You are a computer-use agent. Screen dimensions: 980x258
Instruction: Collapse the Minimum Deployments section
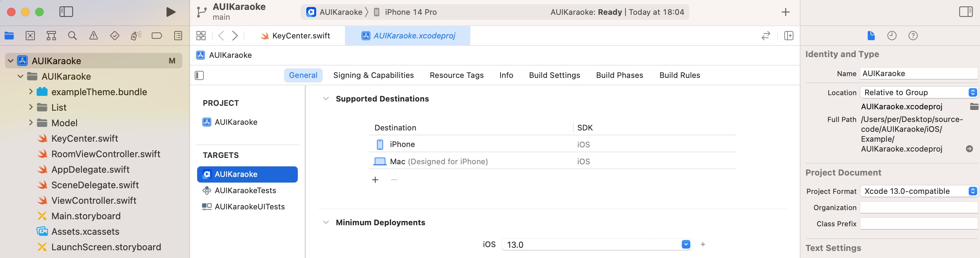[326, 222]
